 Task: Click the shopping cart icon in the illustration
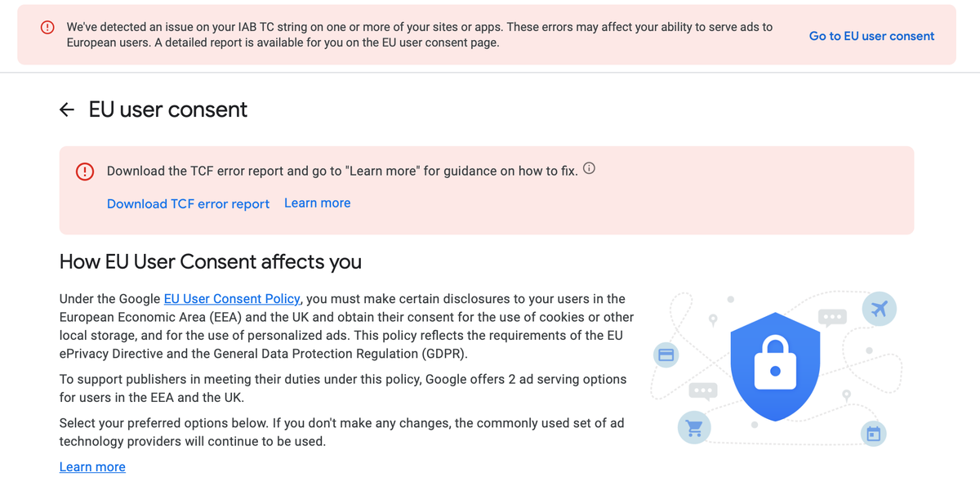[x=694, y=426]
